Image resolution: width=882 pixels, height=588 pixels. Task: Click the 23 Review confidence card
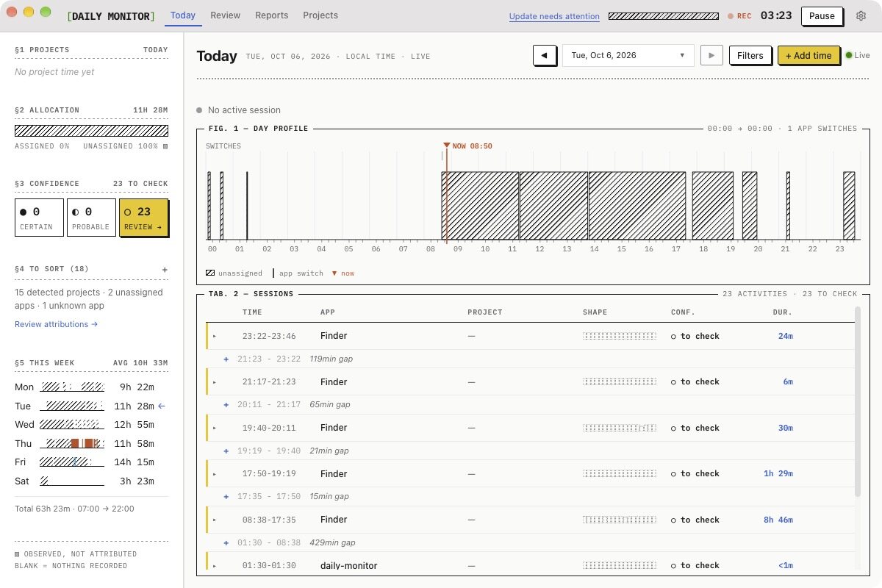point(143,218)
